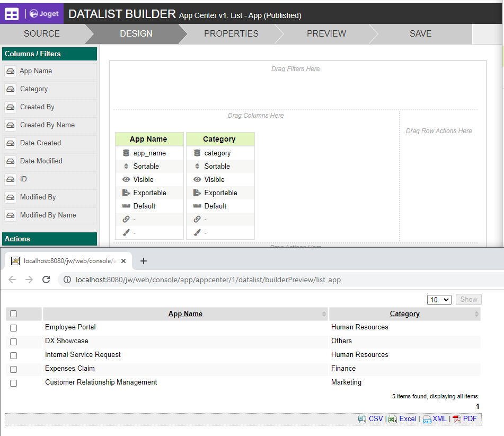
Task: Sort by the App Name column header
Action: coord(185,314)
